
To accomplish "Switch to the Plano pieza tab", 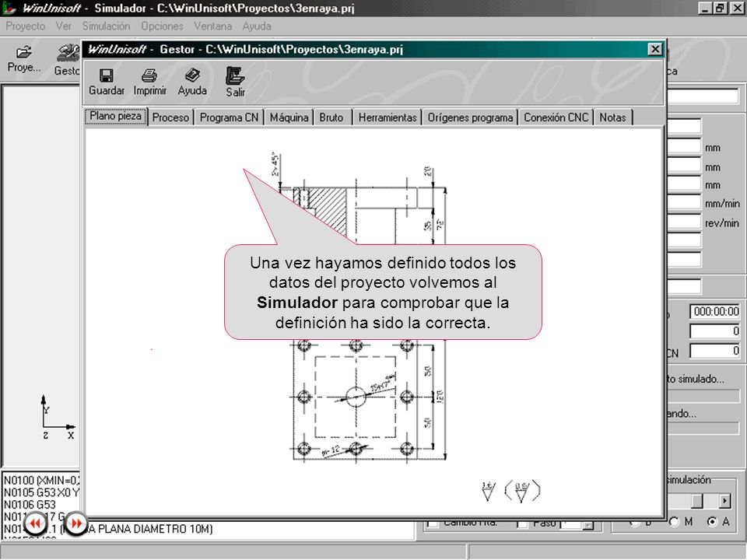I will (x=116, y=117).
